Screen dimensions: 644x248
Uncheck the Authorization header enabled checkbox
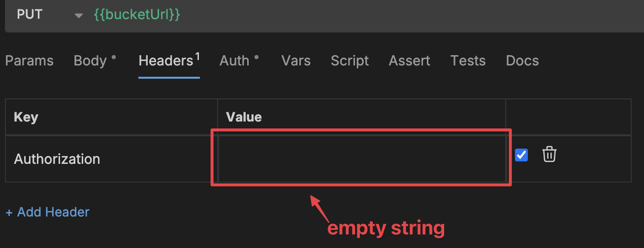coord(521,155)
